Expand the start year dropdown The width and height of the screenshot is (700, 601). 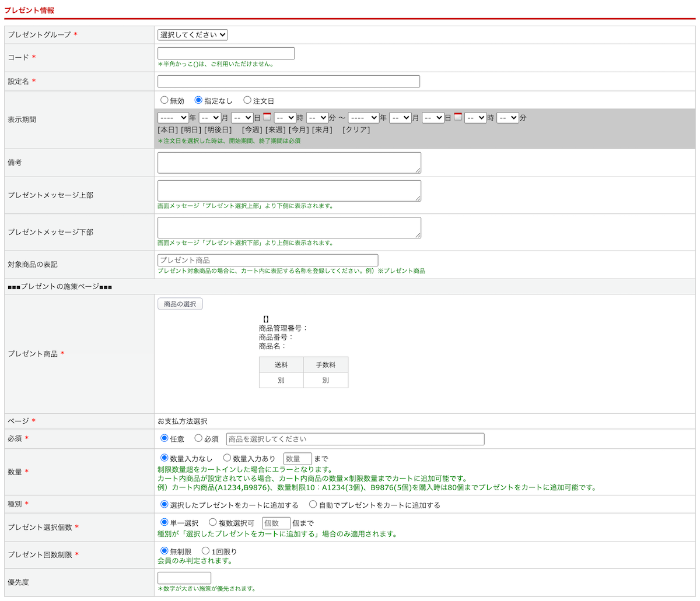coord(173,118)
